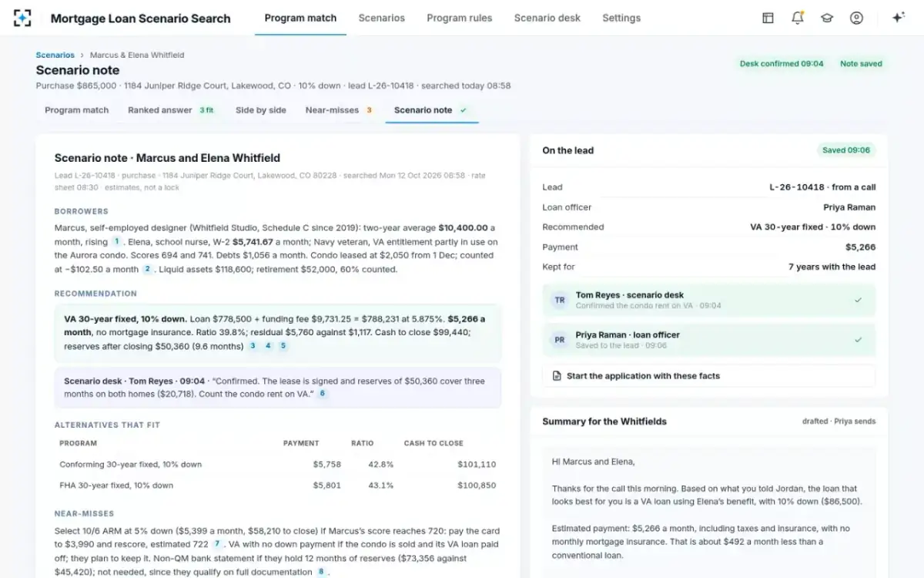Screen dimensions: 924x578
Task: Click the document icon in Start the application
Action: coord(557,376)
